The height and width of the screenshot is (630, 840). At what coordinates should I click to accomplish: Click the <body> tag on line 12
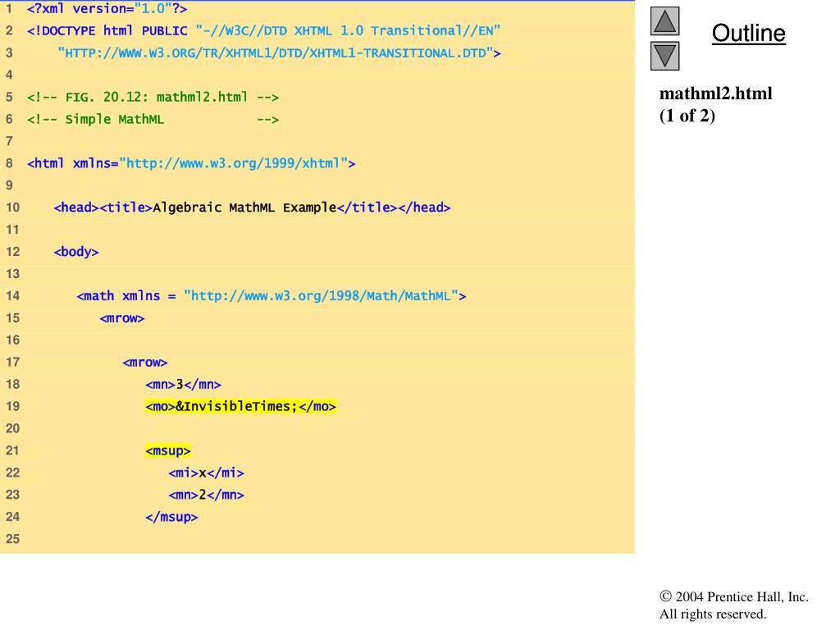point(76,252)
